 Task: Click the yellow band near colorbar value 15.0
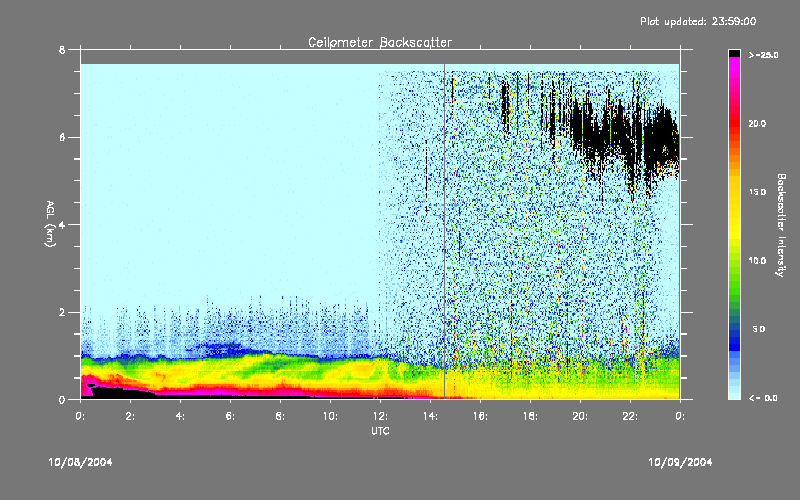coord(734,192)
